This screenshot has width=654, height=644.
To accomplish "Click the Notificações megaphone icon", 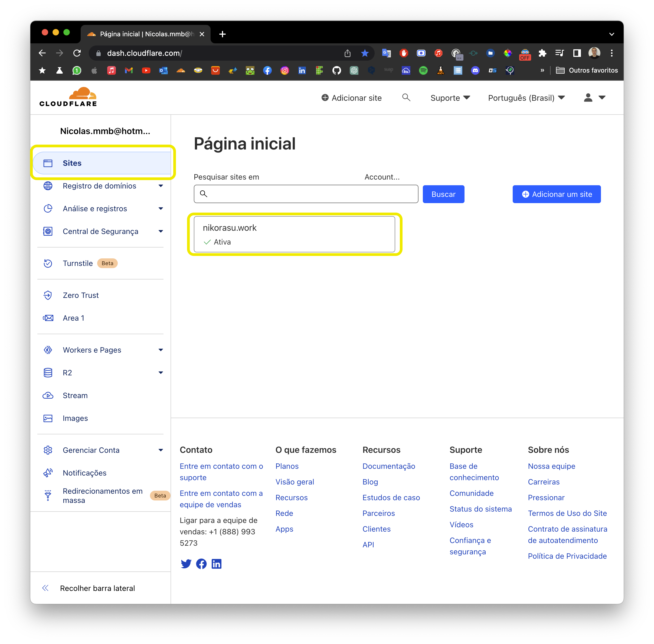I will pos(48,473).
